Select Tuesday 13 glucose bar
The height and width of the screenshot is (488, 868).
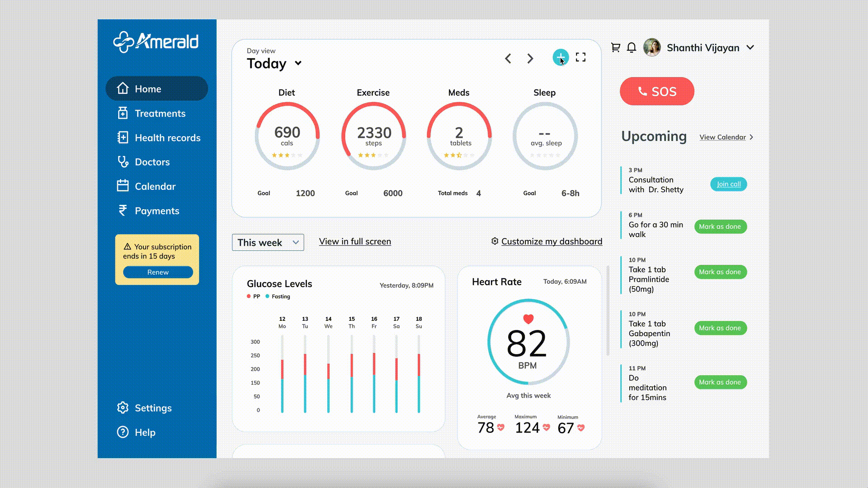click(305, 374)
